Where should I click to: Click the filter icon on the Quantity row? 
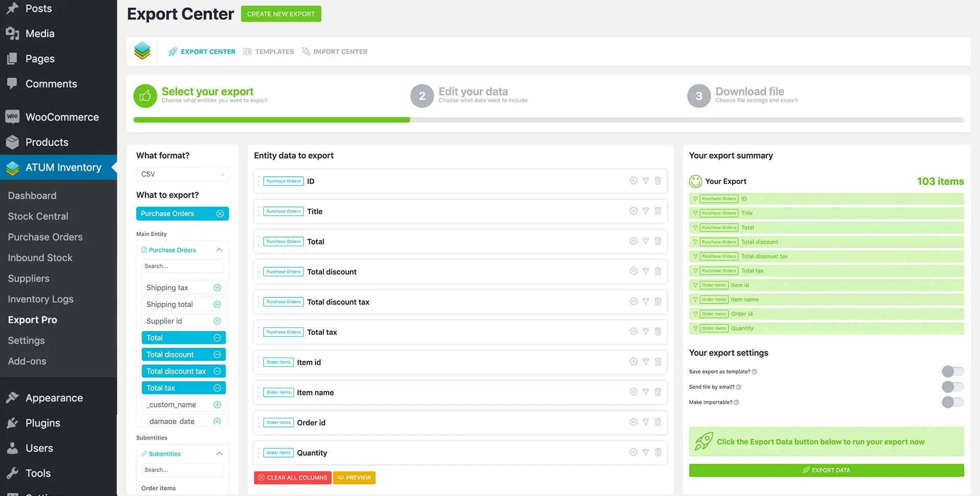pos(646,452)
